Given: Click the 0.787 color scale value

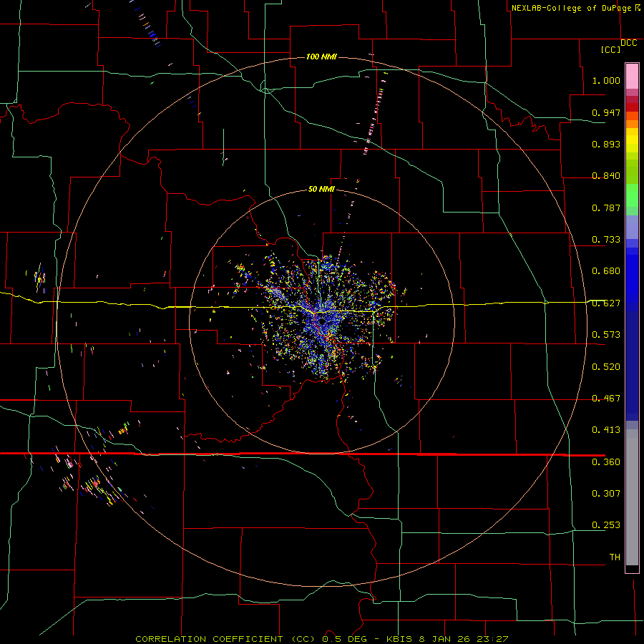Looking at the screenshot, I should [606, 208].
